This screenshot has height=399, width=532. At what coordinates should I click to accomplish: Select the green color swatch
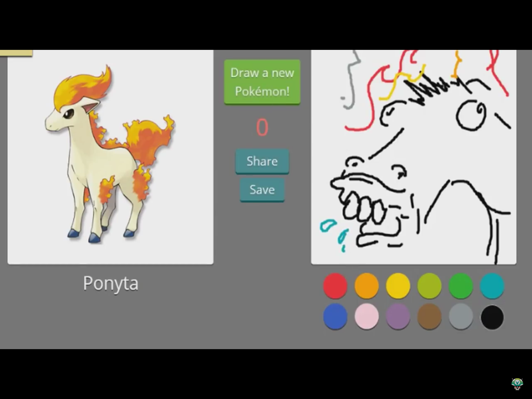click(461, 285)
